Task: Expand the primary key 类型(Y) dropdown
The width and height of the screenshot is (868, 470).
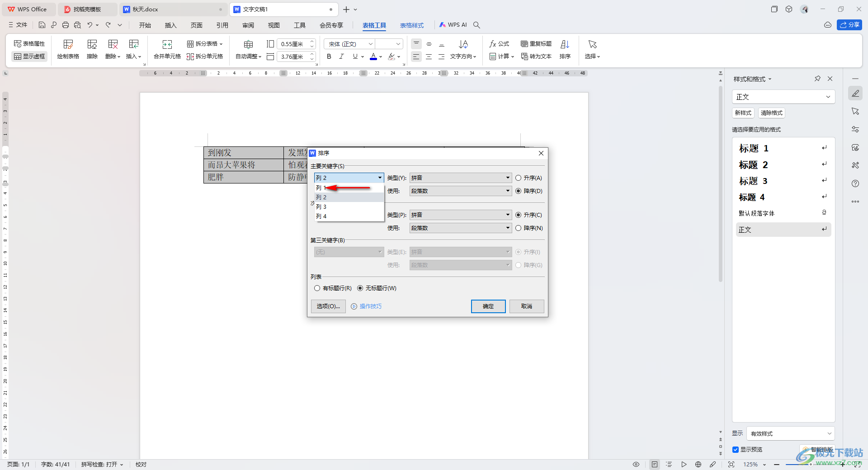Action: (x=508, y=178)
